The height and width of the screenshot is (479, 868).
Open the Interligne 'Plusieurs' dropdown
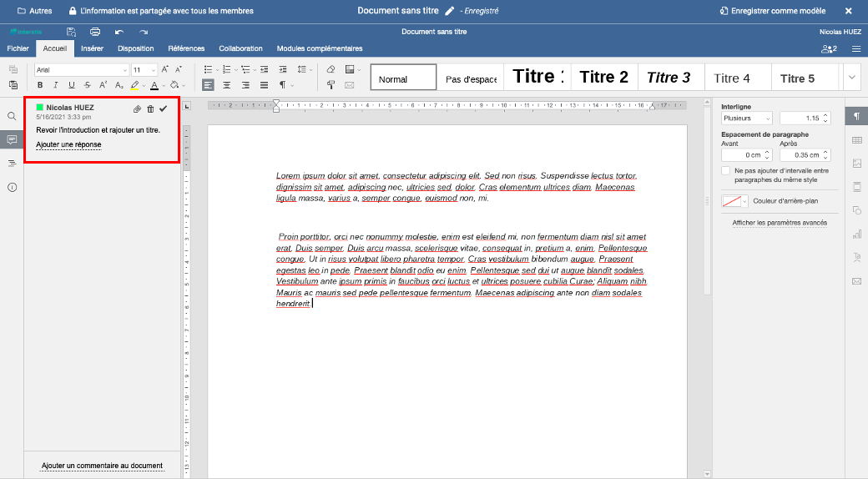pos(747,118)
